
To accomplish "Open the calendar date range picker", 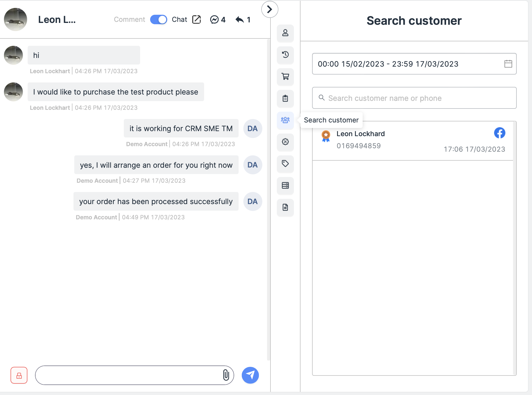I will click(508, 64).
